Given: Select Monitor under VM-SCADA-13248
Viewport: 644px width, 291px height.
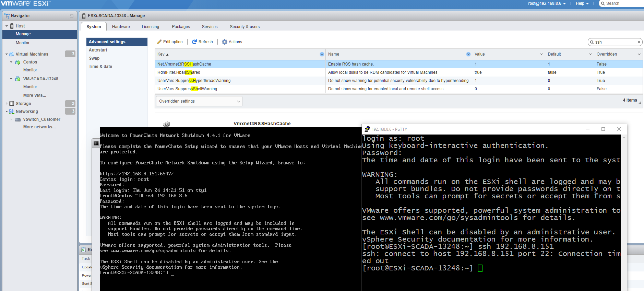Looking at the screenshot, I should point(30,87).
